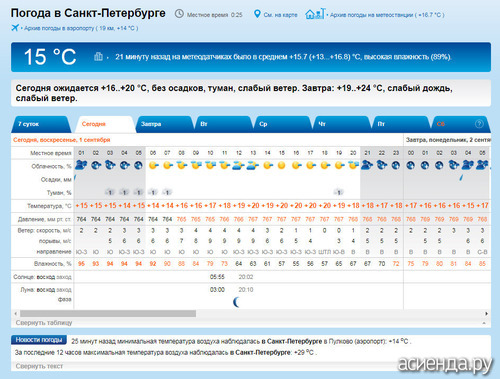
Task: Open the Ср forecast tab
Action: [x=282, y=124]
